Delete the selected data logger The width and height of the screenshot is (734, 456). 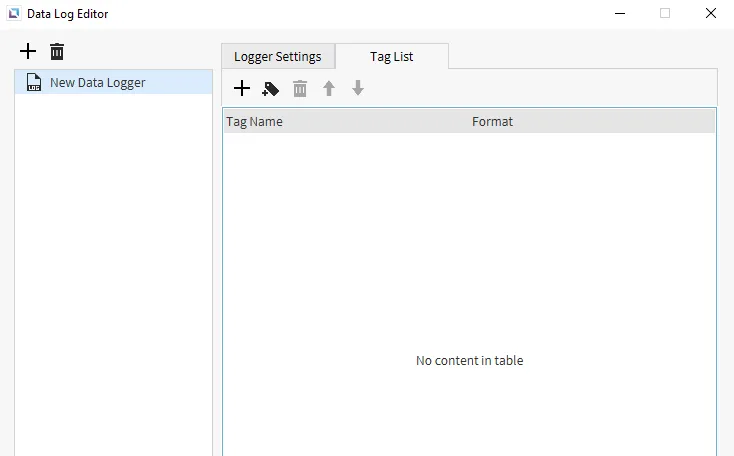[x=57, y=51]
